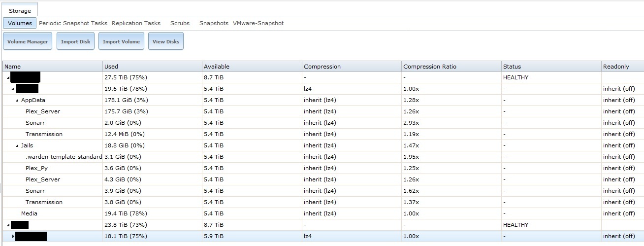
Task: Select the Snapshots tab
Action: 214,23
